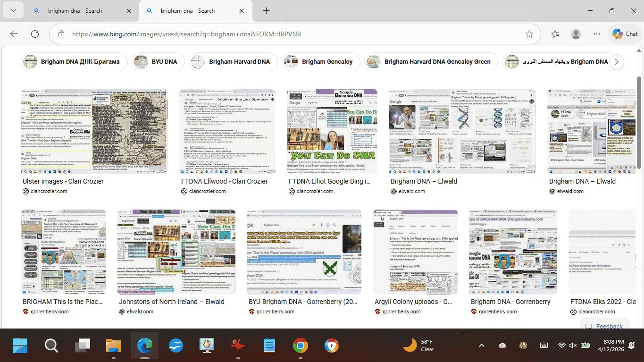
Task: Open Settings and more ellipsis menu
Action: coord(597,34)
